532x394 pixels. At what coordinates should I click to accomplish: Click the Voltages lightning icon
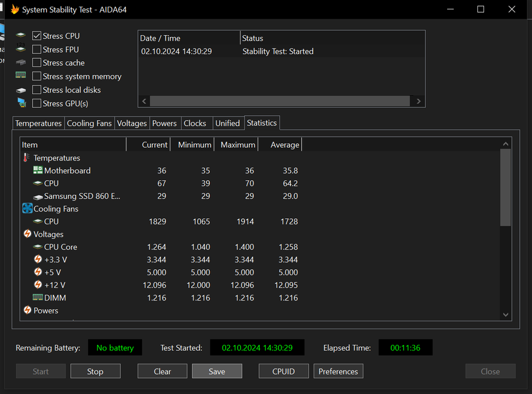[x=27, y=234]
